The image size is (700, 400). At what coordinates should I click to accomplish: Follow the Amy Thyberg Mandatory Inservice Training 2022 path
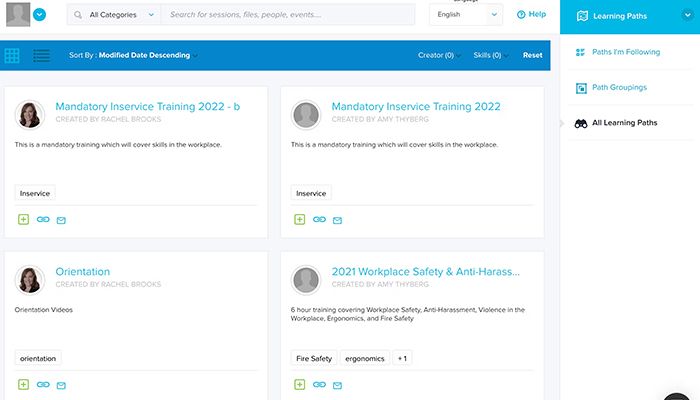click(x=300, y=219)
